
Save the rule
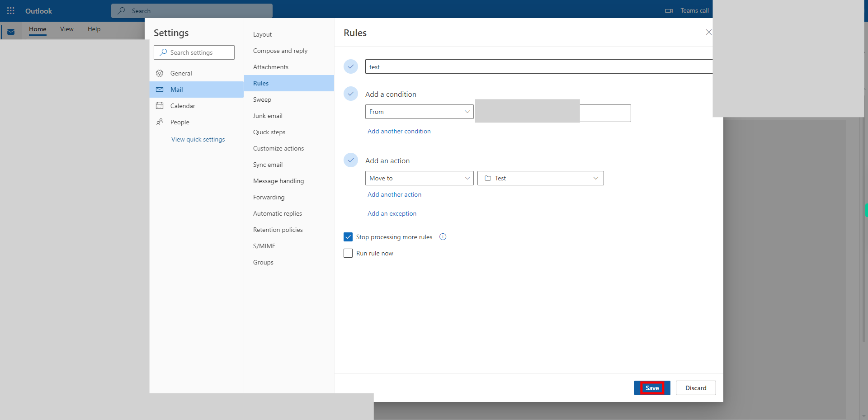(x=652, y=388)
